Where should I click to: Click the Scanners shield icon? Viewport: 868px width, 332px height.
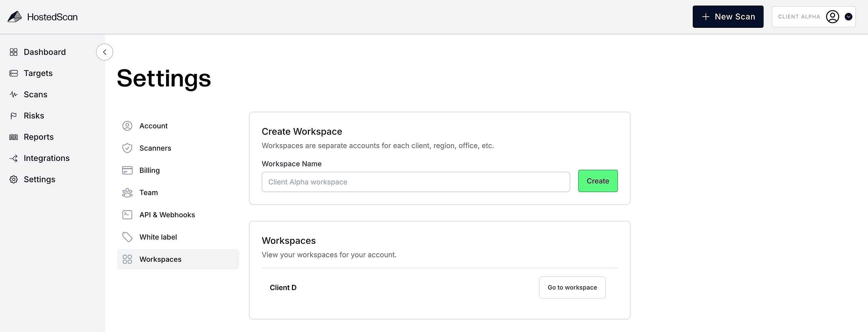(127, 148)
